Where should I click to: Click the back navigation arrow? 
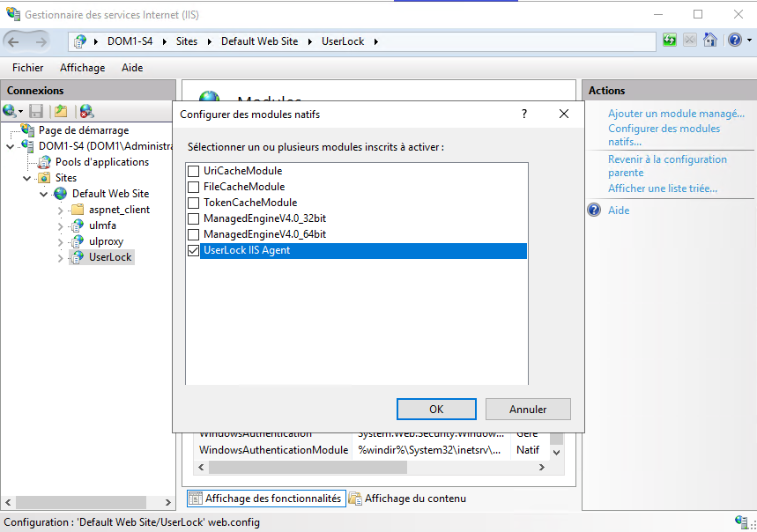pos(13,42)
